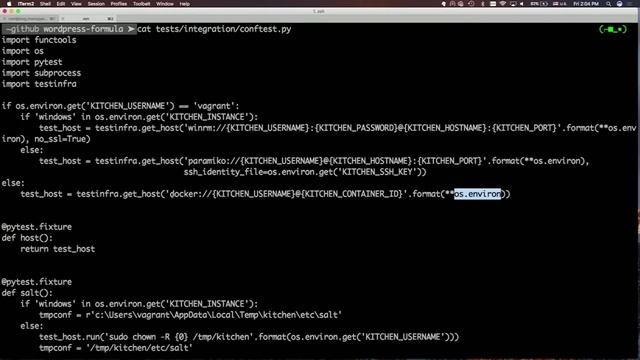Open the Help menu

(x=184, y=4)
